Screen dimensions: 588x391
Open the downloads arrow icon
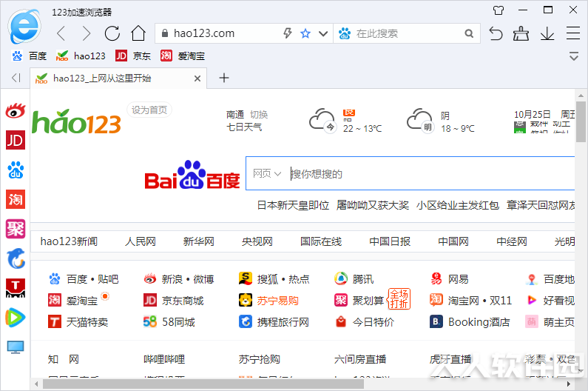(547, 34)
